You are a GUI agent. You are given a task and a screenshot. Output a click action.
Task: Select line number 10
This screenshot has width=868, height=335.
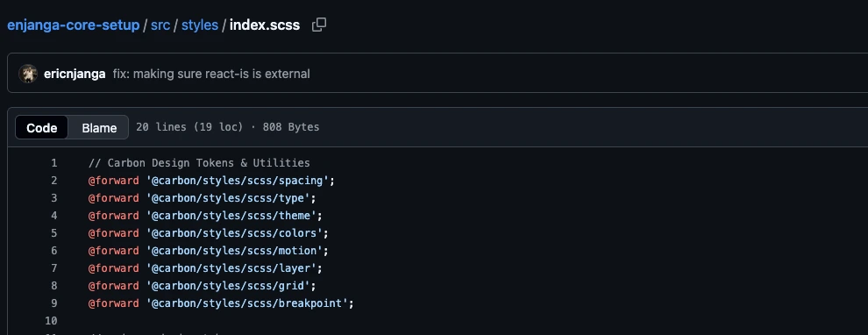[51, 321]
